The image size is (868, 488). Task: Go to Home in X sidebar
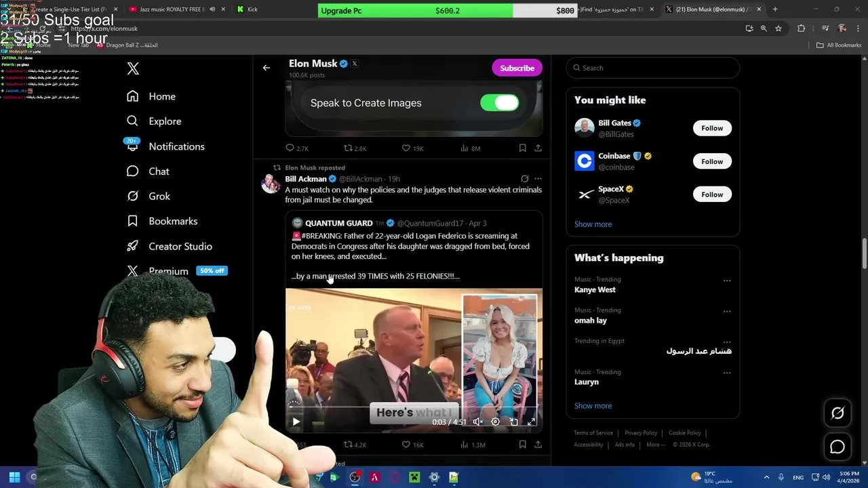coord(151,96)
